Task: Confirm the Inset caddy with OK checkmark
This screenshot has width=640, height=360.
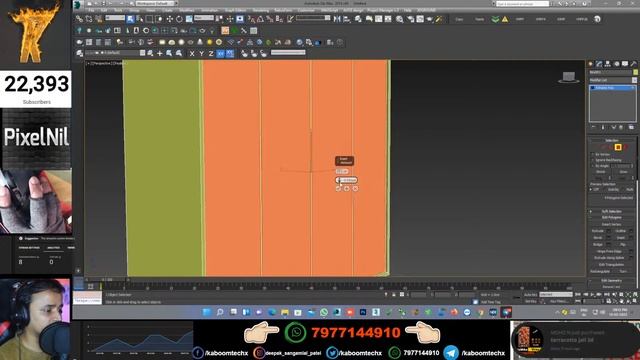Action: (338, 189)
